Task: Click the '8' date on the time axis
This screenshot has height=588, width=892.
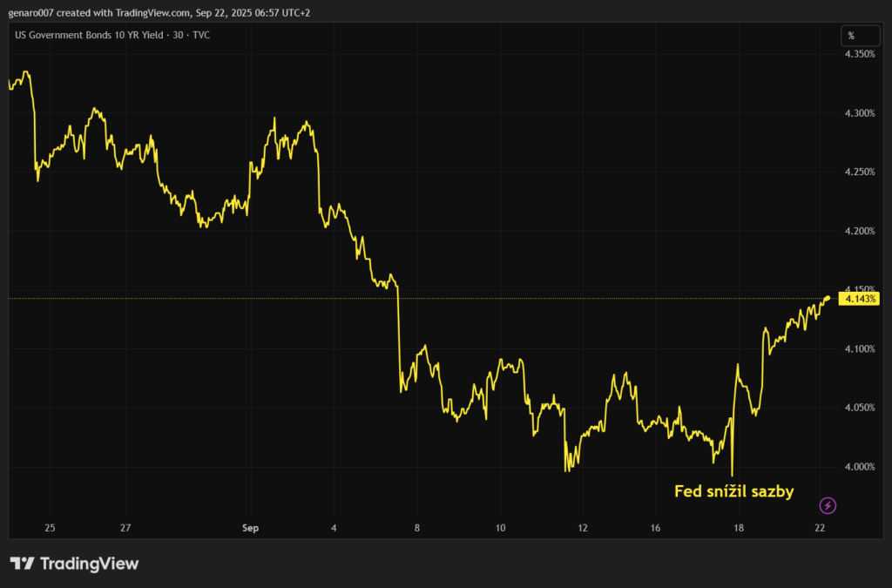Action: coord(417,528)
